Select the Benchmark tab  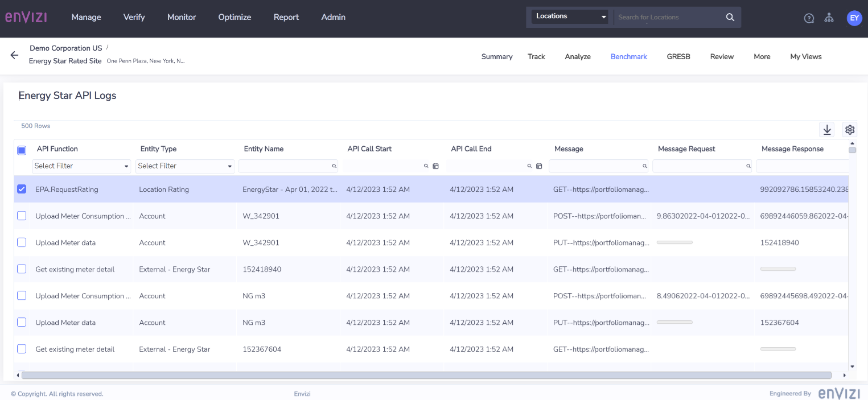point(629,56)
